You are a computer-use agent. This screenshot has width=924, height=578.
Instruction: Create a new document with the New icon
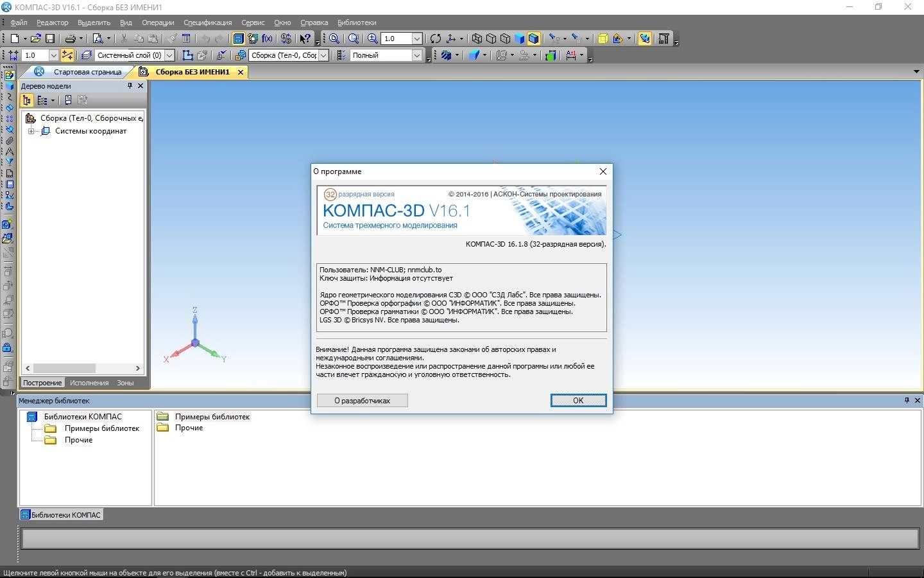pyautogui.click(x=14, y=39)
